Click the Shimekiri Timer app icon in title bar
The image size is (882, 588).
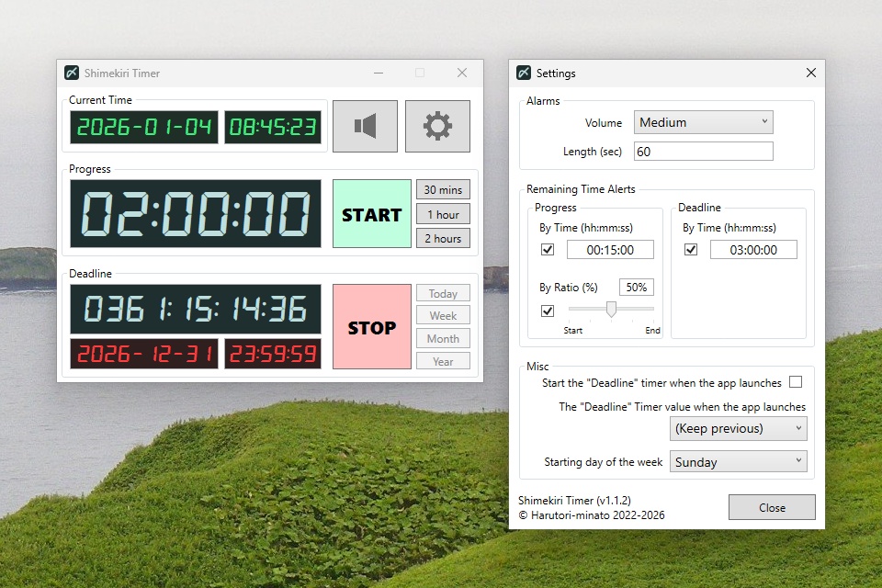[x=72, y=73]
